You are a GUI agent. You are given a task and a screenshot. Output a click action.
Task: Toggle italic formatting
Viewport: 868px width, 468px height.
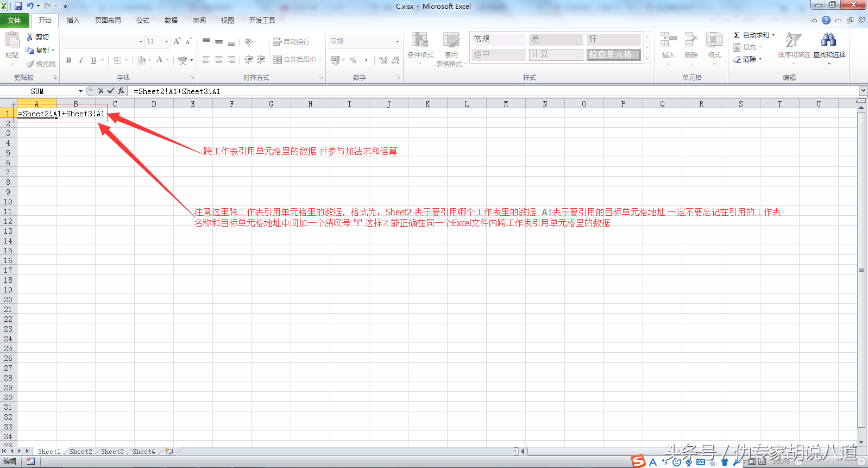click(x=81, y=60)
